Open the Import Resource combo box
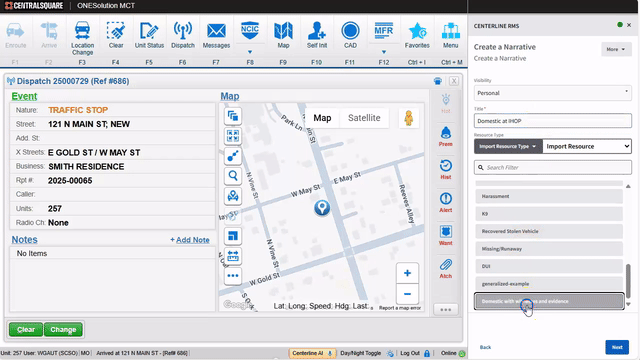 pyautogui.click(x=587, y=147)
